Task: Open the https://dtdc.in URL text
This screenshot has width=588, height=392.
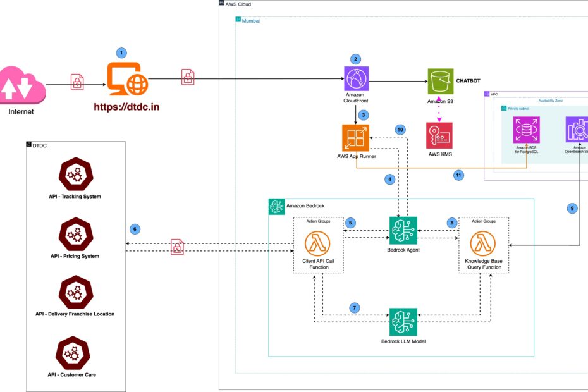Action: click(x=126, y=107)
